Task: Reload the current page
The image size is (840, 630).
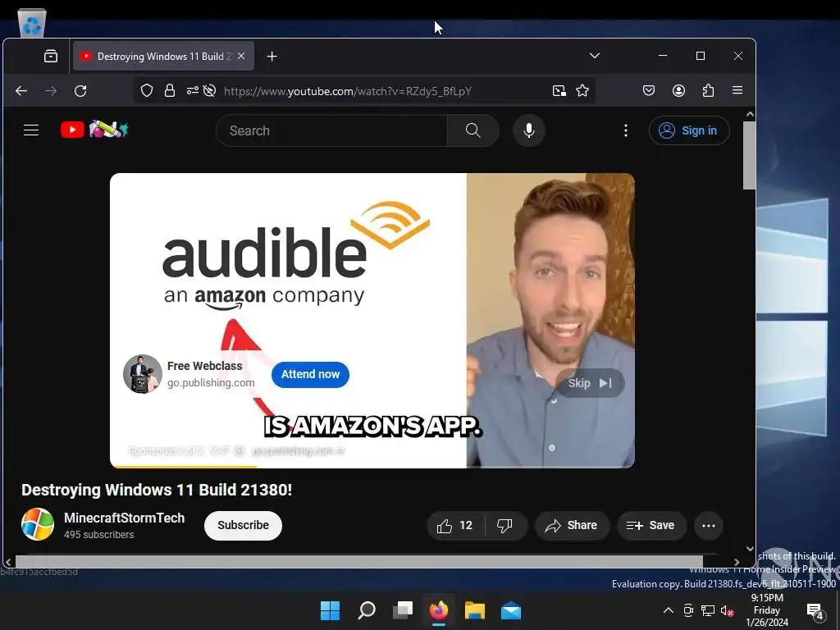Action: pyautogui.click(x=80, y=91)
